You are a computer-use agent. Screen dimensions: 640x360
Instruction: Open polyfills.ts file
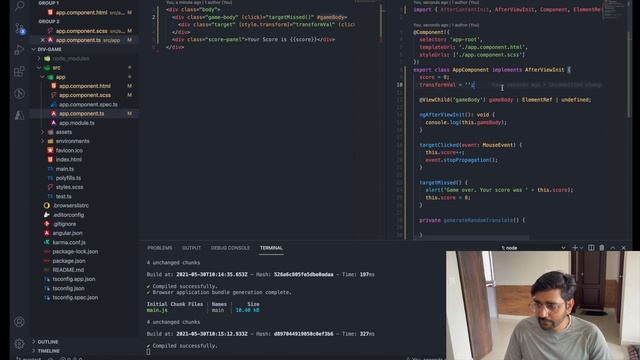(x=68, y=178)
